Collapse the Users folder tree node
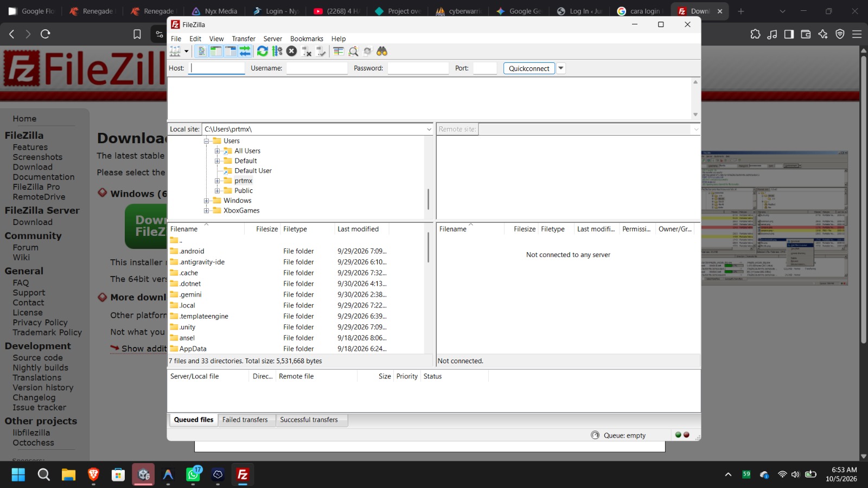The width and height of the screenshot is (868, 488). point(206,141)
